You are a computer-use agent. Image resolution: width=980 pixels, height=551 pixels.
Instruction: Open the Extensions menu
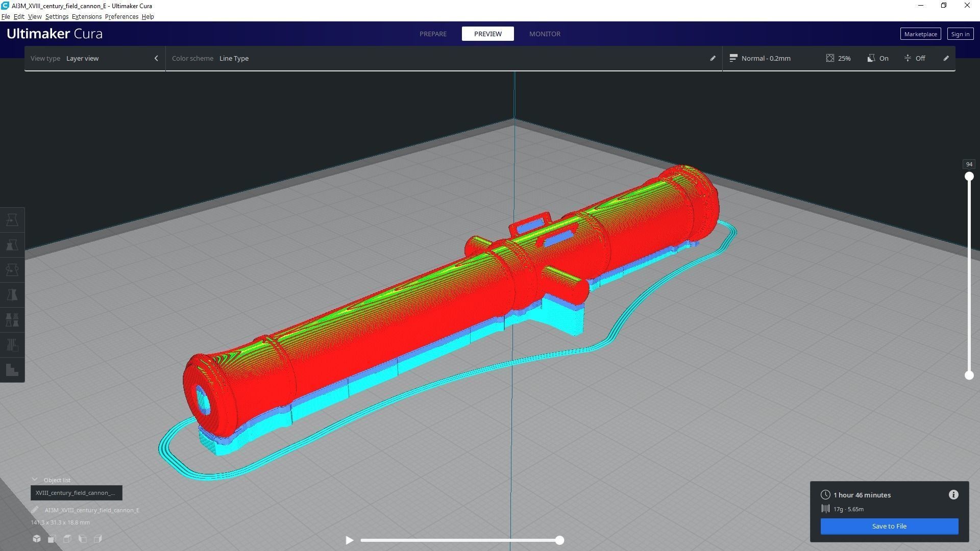coord(86,17)
